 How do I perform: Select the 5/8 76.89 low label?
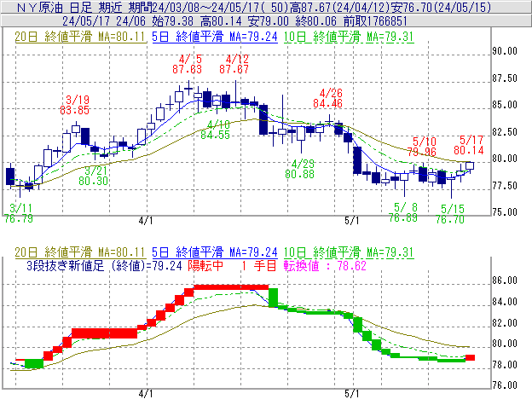point(403,212)
